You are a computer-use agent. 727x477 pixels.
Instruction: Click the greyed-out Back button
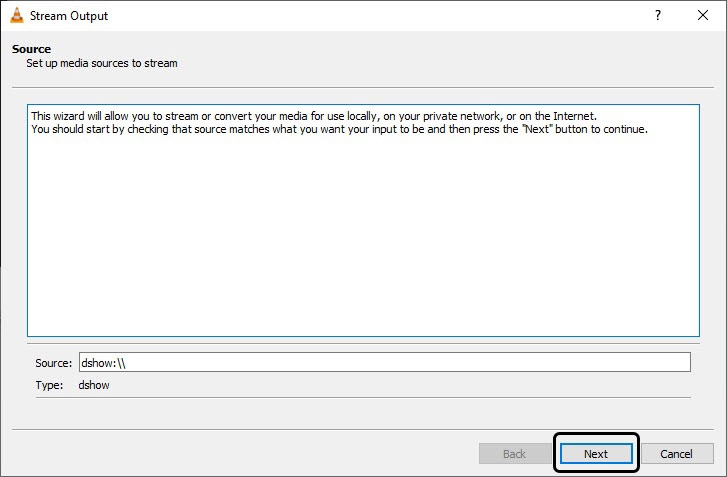click(x=514, y=454)
